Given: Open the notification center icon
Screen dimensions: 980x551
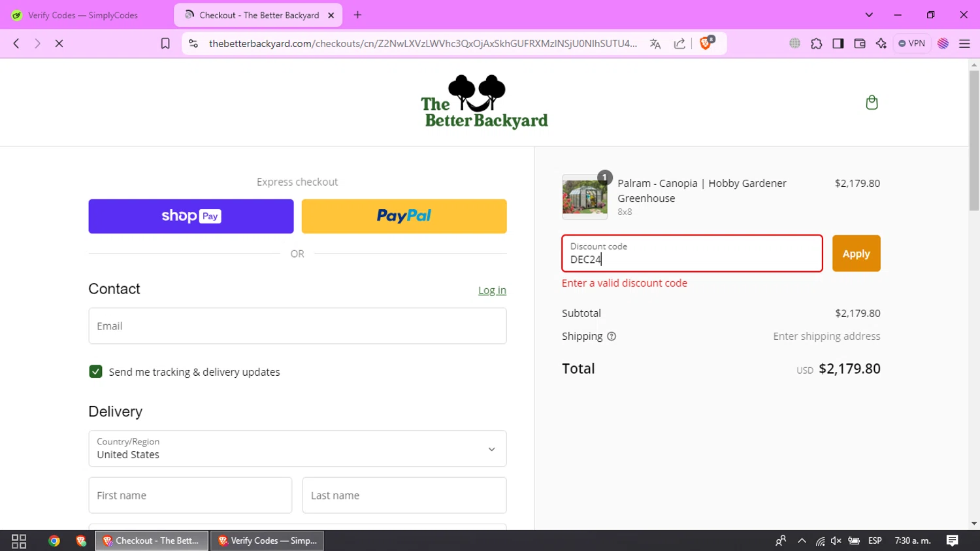Looking at the screenshot, I should (953, 541).
